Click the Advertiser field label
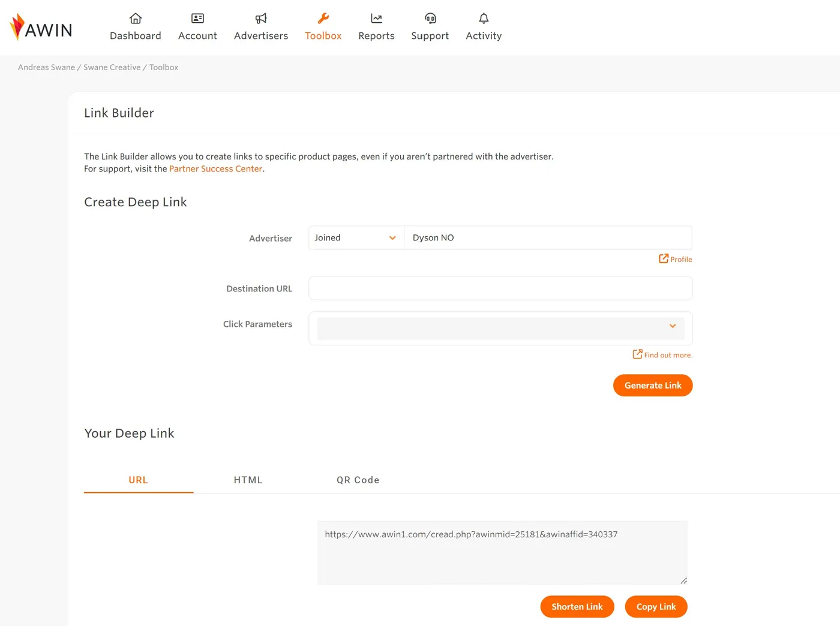This screenshot has width=840, height=626. click(x=271, y=239)
